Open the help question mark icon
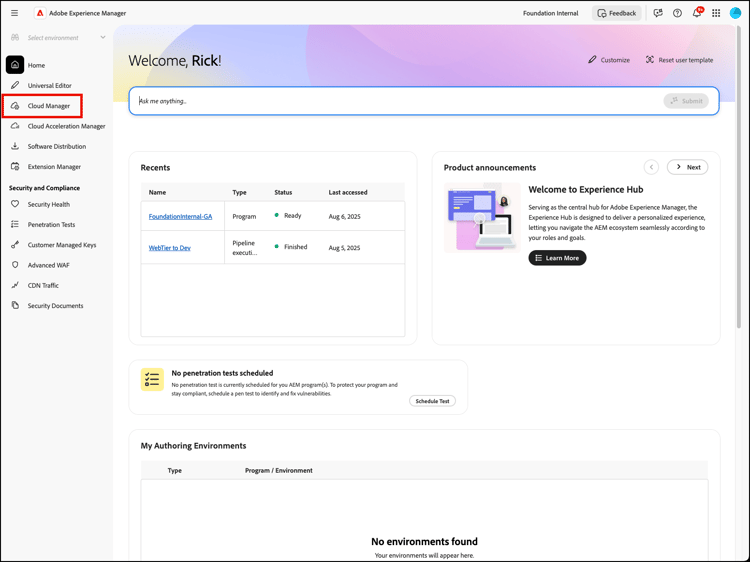This screenshot has width=750, height=562. (x=677, y=13)
